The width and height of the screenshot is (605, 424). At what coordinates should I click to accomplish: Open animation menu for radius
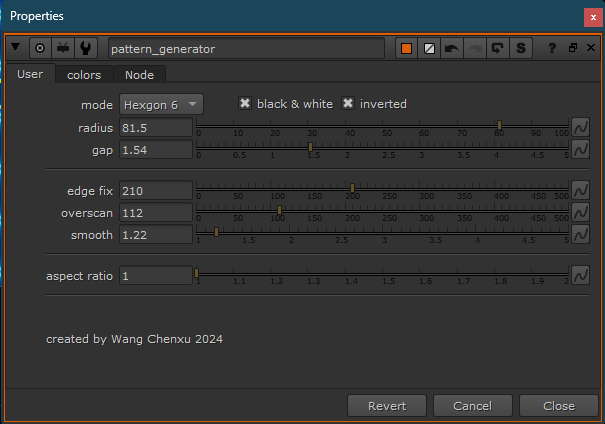coord(580,128)
